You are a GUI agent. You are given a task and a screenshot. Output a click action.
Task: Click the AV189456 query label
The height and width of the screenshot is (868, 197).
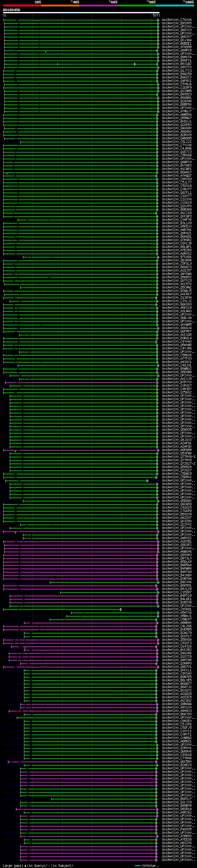[x=11, y=10]
